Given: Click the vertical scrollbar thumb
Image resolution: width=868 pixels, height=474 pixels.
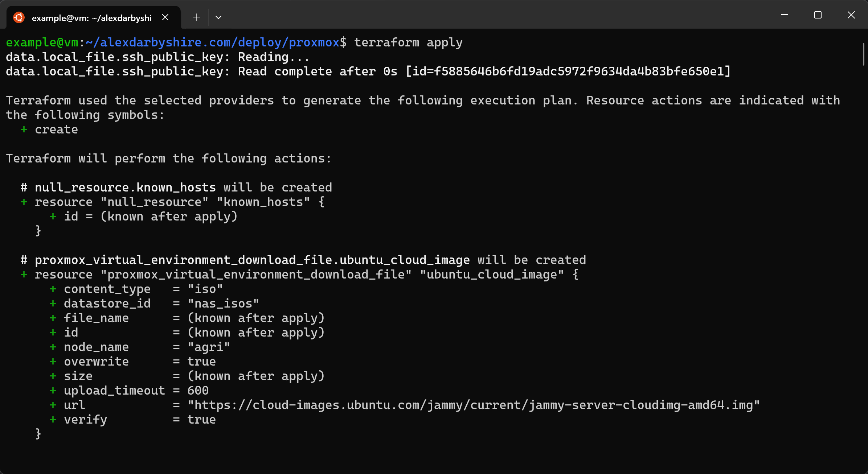Looking at the screenshot, I should 864,54.
